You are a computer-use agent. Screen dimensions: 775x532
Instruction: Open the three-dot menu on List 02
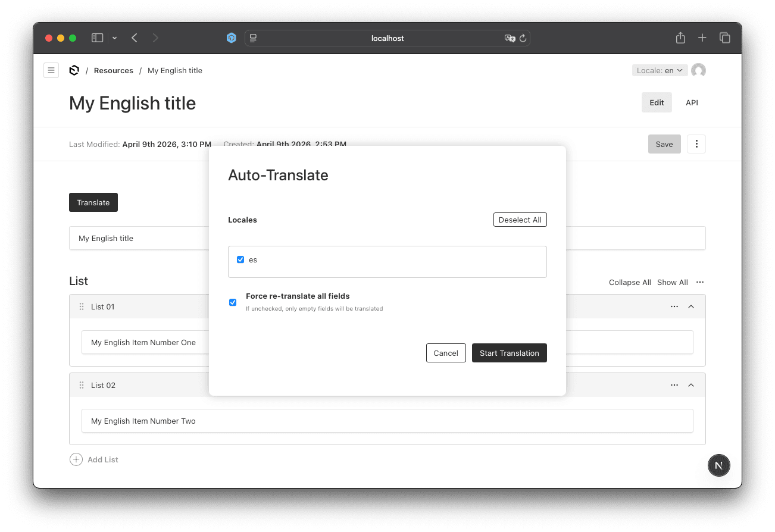coord(674,385)
